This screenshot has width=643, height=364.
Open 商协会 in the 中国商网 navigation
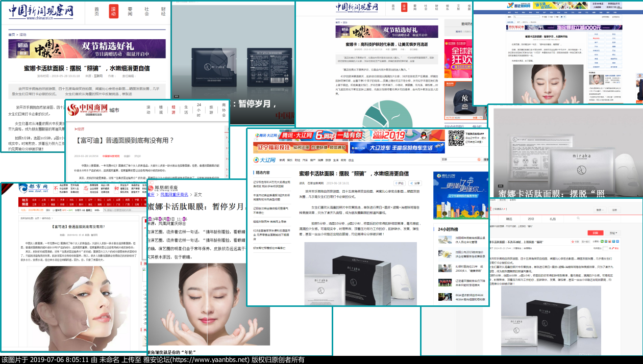click(x=224, y=110)
